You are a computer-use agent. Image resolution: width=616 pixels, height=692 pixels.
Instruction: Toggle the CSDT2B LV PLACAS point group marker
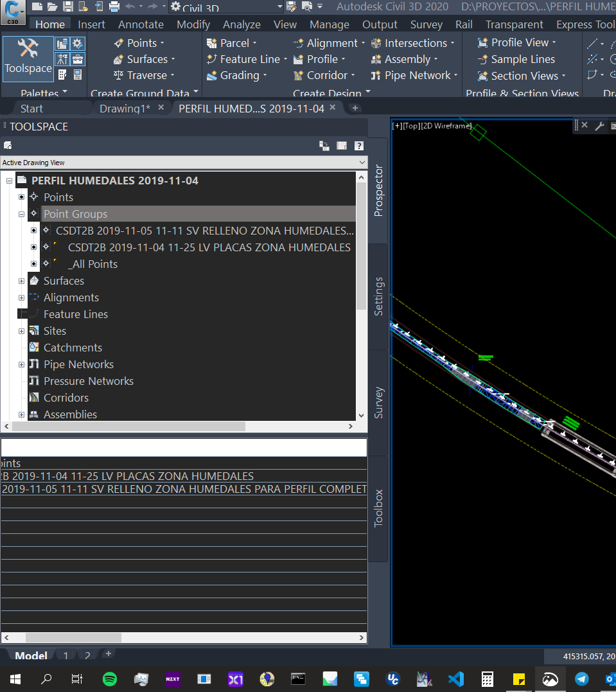[33, 247]
